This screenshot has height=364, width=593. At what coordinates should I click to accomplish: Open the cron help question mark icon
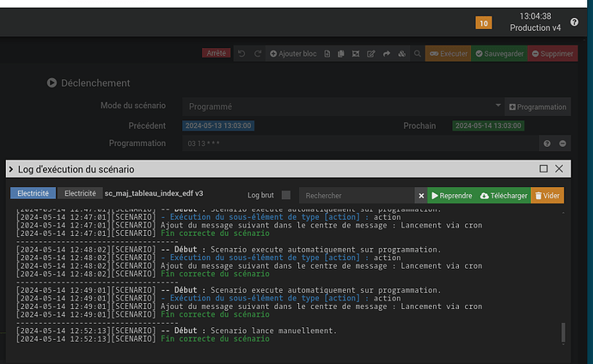[547, 143]
